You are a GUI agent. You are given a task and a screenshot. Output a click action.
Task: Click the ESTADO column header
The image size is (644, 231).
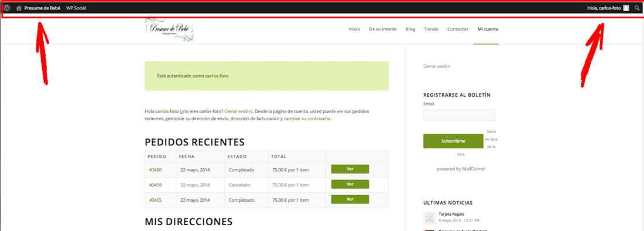237,157
